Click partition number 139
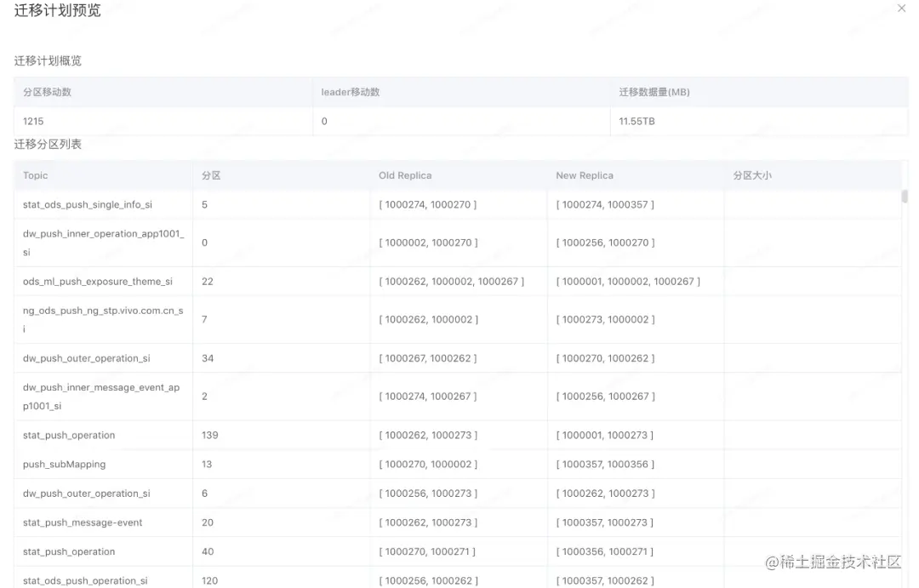The height and width of the screenshot is (588, 919). click(x=210, y=435)
